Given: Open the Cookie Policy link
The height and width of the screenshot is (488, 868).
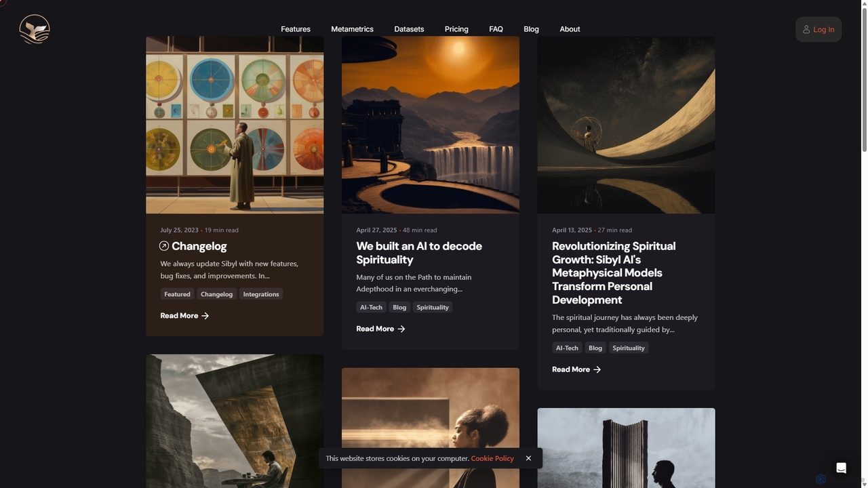Looking at the screenshot, I should 492,458.
